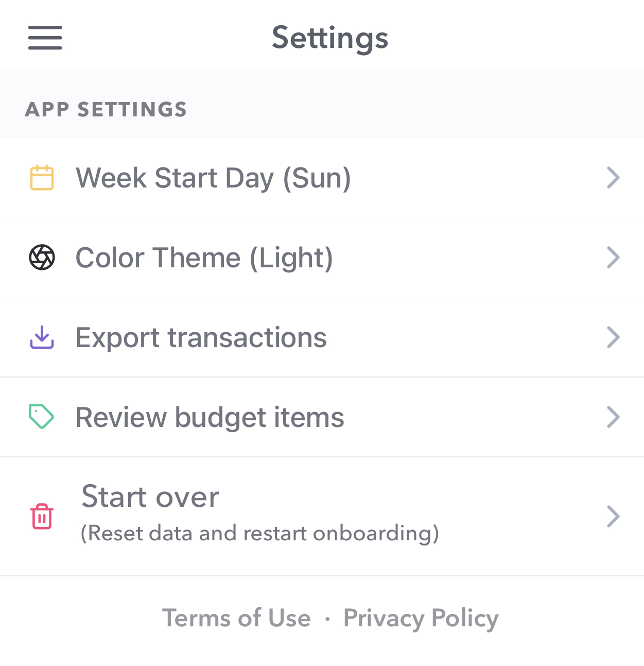Expand Week Start Day chevron arrow
The image size is (644, 666).
[613, 178]
